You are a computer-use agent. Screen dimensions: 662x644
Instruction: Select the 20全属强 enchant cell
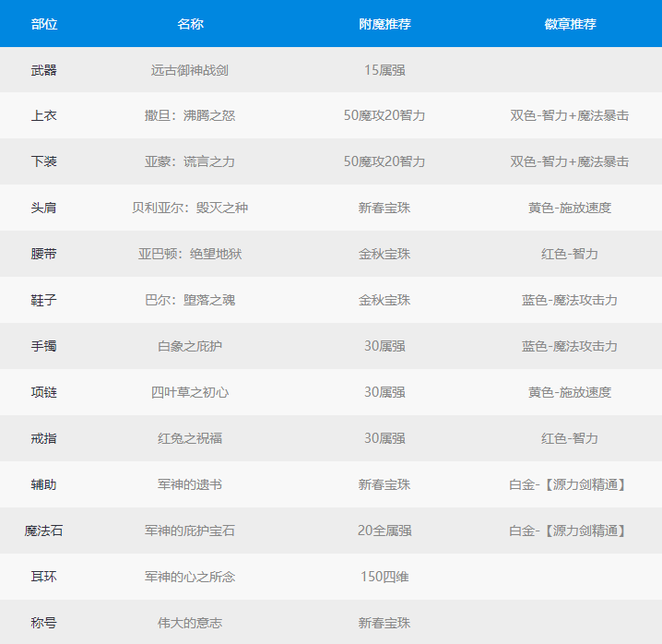coord(384,531)
